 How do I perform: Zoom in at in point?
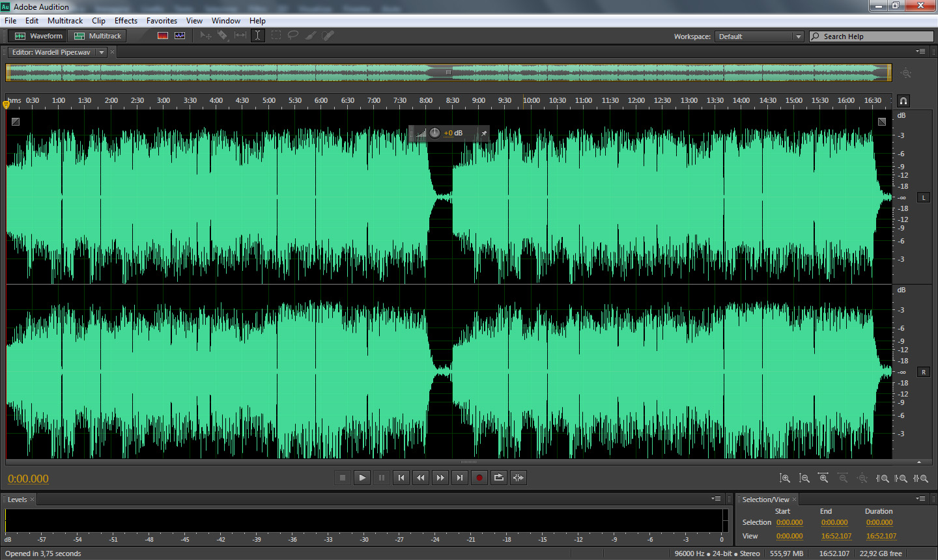(x=883, y=478)
